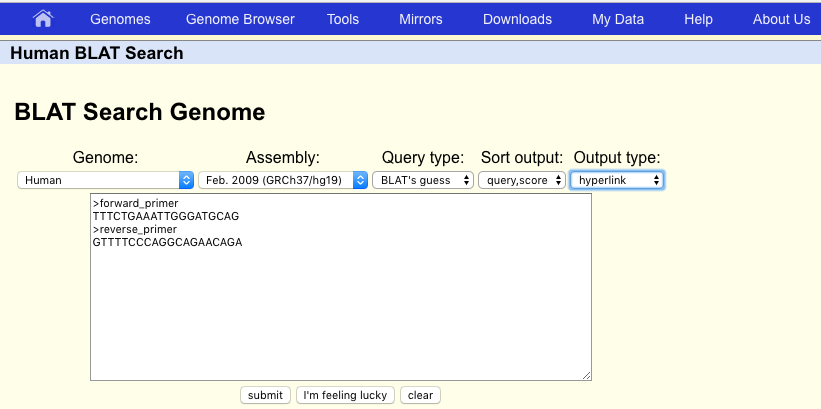Expand the Genome dropdown showing Human
821x409 pixels.
106,180
